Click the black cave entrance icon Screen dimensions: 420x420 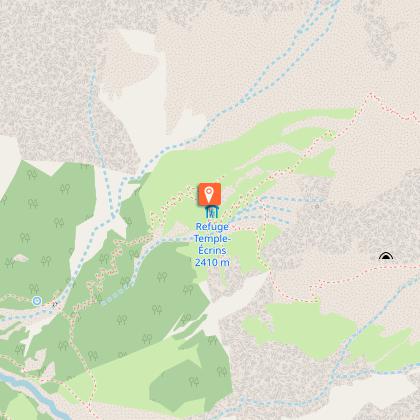[x=386, y=256]
